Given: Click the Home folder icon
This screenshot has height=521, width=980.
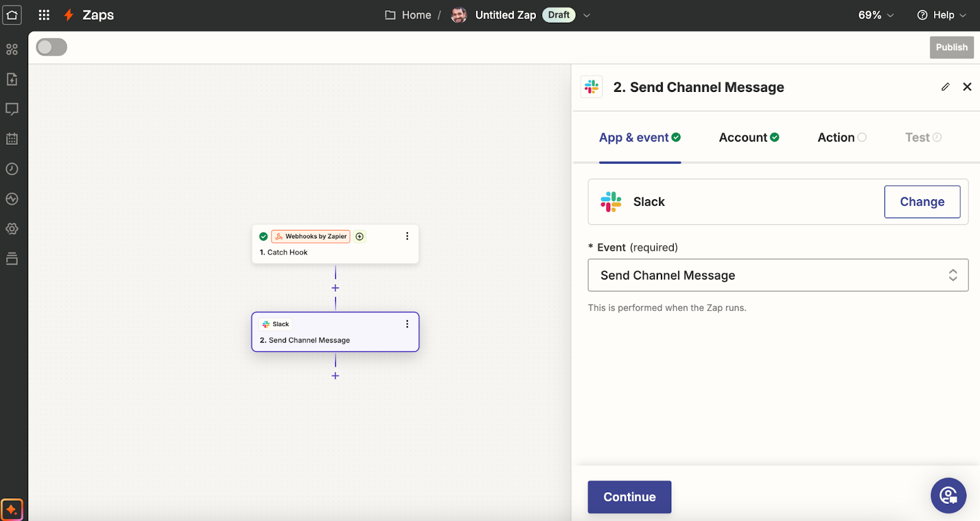Looking at the screenshot, I should point(390,15).
